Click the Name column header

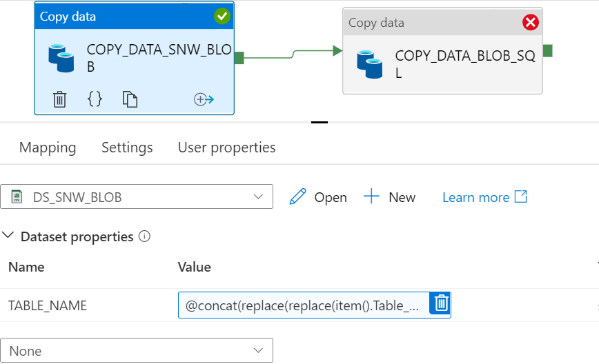tap(26, 267)
